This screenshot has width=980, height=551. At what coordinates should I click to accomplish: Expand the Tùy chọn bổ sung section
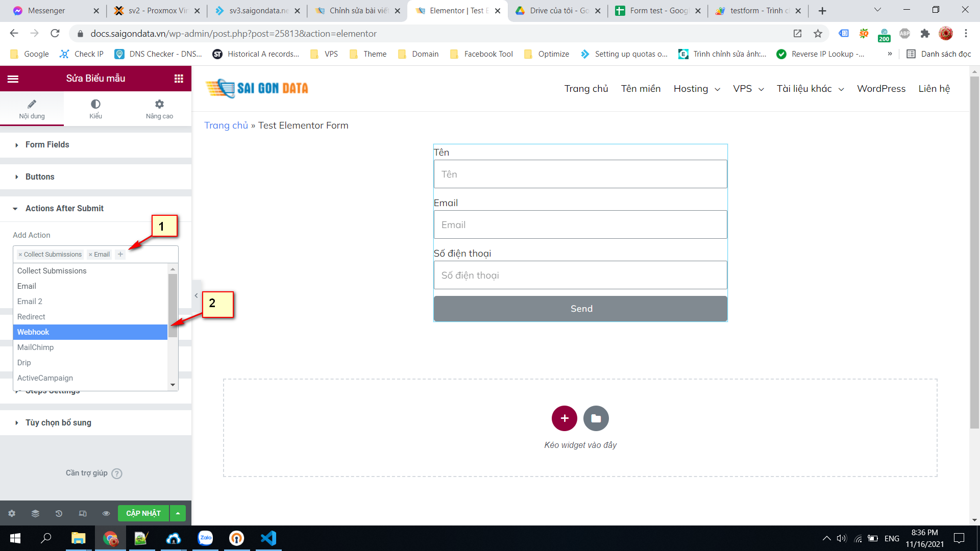(x=95, y=423)
